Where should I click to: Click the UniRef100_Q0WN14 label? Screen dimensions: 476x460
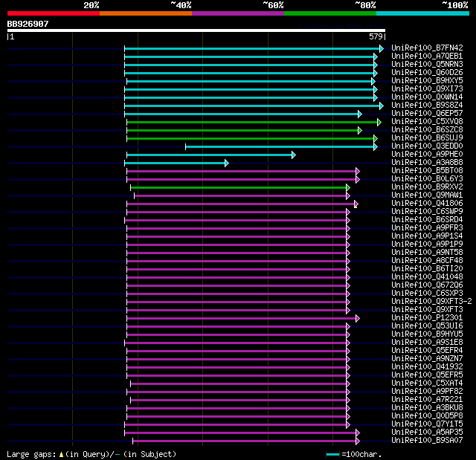427,97
